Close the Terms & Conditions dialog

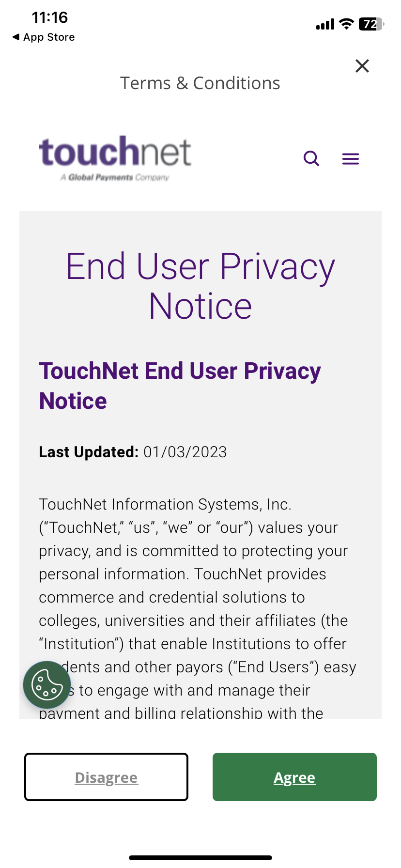362,66
